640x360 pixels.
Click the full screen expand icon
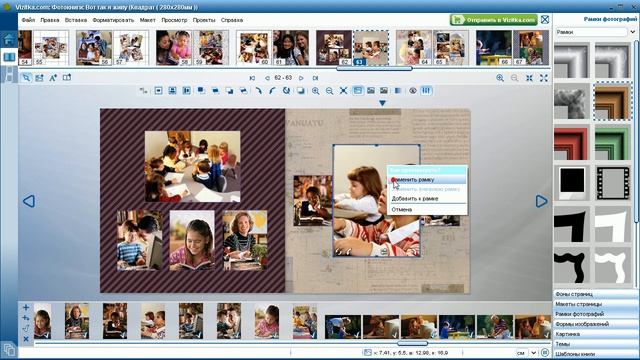[x=544, y=78]
